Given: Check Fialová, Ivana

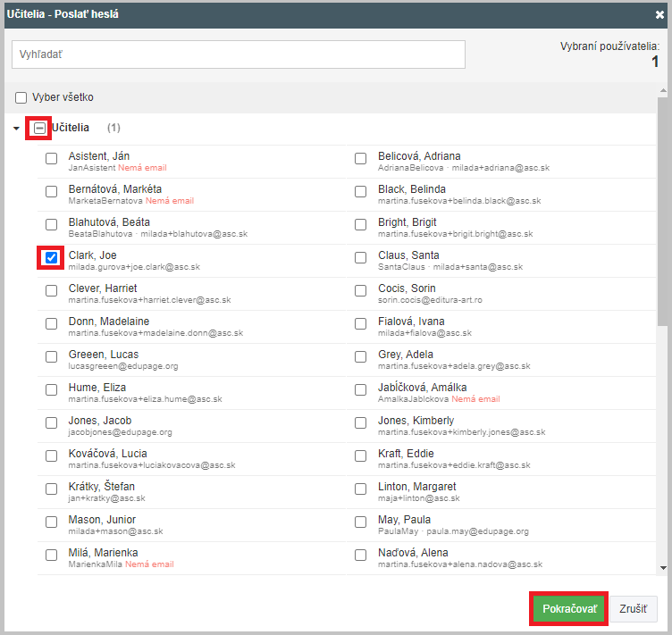Looking at the screenshot, I should 361,323.
